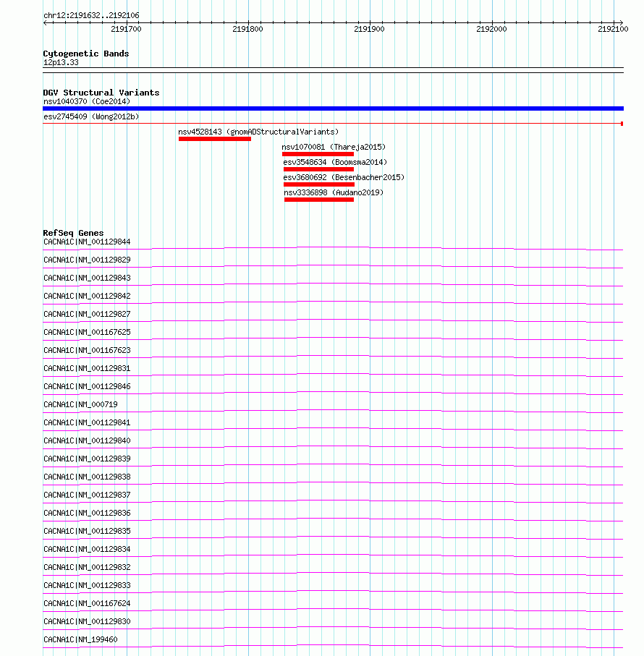Image resolution: width=644 pixels, height=656 pixels.
Task: Click ruler position 2191800
Action: pyautogui.click(x=247, y=29)
